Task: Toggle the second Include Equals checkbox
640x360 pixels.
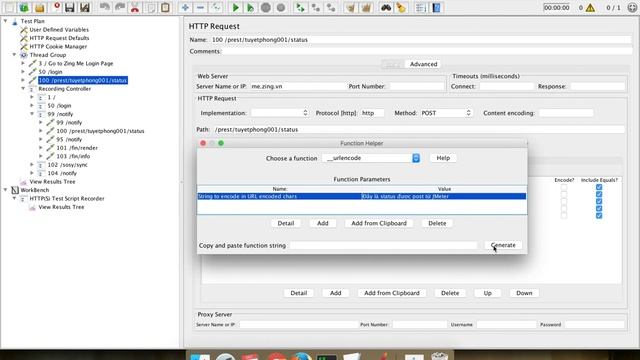Action: tap(599, 194)
